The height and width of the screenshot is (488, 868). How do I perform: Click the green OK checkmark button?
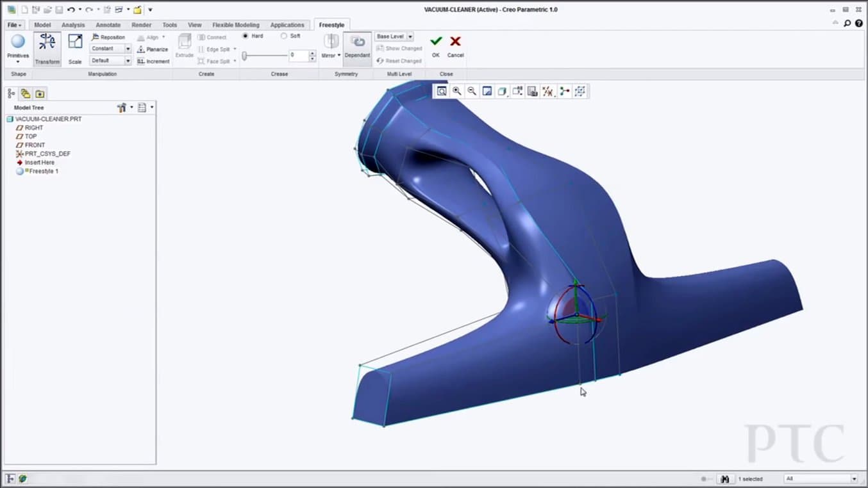pyautogui.click(x=436, y=42)
